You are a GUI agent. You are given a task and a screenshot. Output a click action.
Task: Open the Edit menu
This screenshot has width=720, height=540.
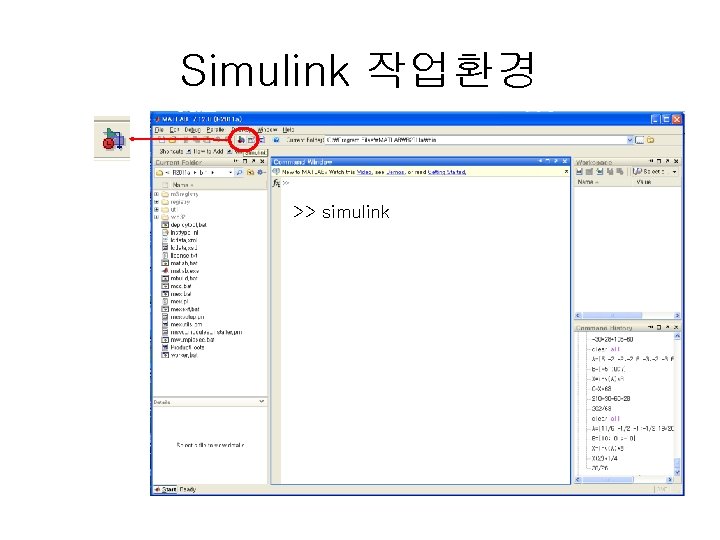pyautogui.click(x=174, y=130)
